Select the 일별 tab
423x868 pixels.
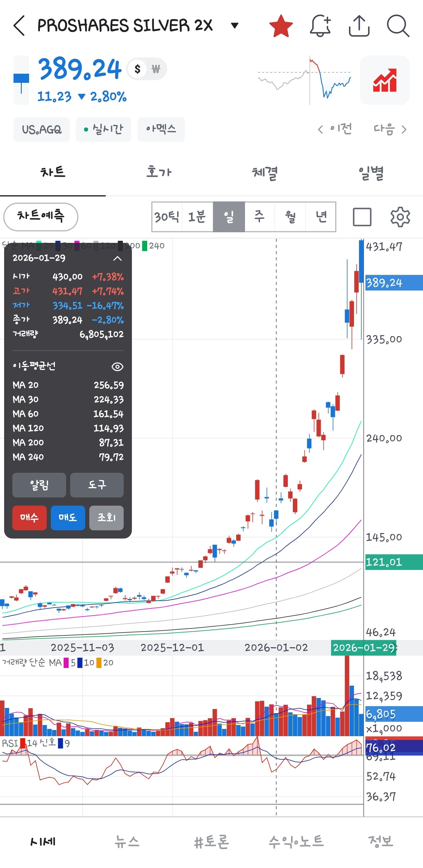click(370, 173)
